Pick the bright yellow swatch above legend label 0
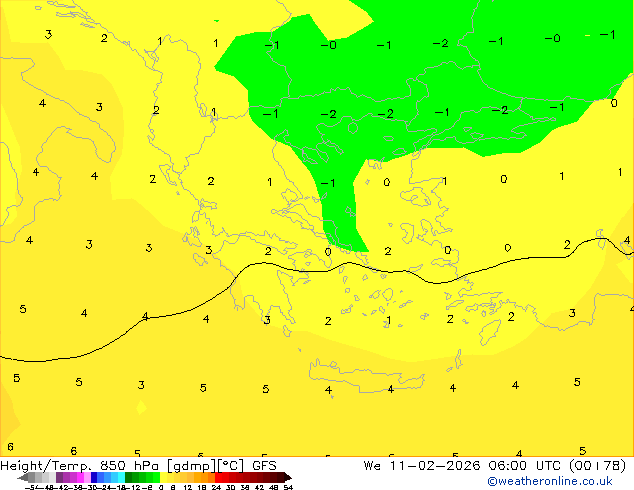 click(x=163, y=477)
